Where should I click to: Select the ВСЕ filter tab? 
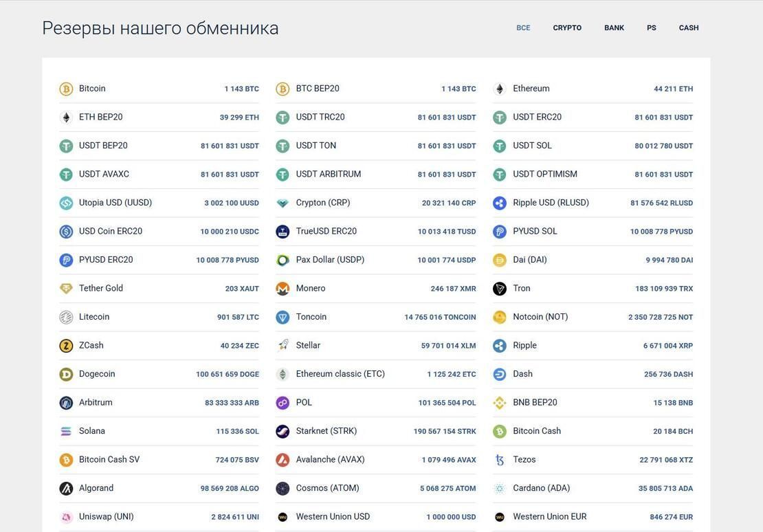click(523, 28)
